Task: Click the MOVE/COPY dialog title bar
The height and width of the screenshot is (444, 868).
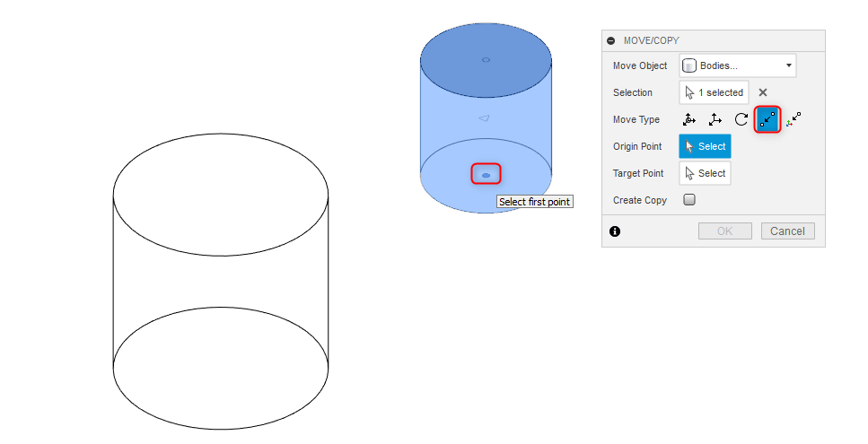Action: pos(713,41)
